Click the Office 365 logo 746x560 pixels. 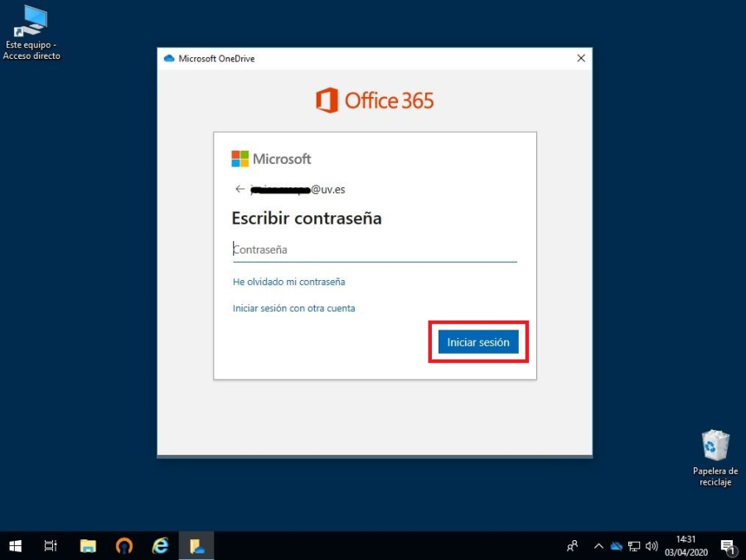[x=375, y=100]
